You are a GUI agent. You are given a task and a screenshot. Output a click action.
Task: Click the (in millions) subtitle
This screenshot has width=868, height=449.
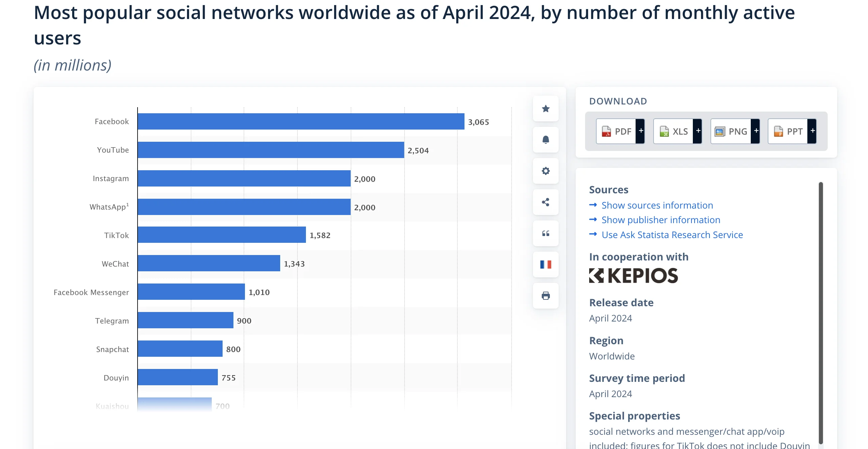[x=73, y=65]
